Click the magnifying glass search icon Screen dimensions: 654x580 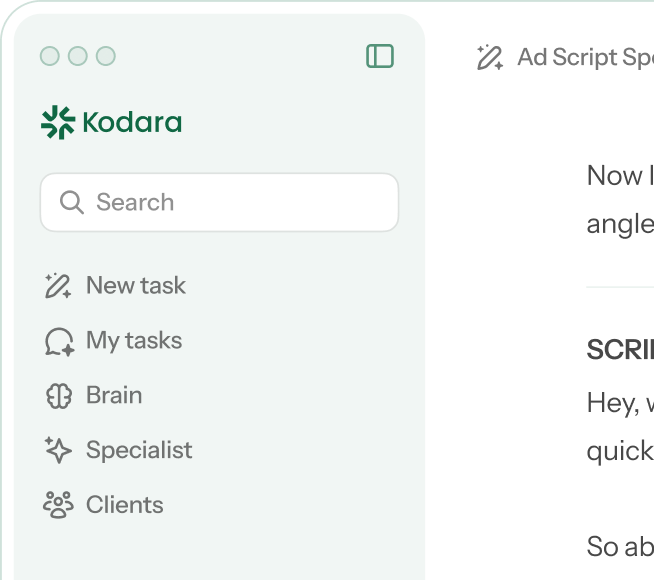(72, 203)
